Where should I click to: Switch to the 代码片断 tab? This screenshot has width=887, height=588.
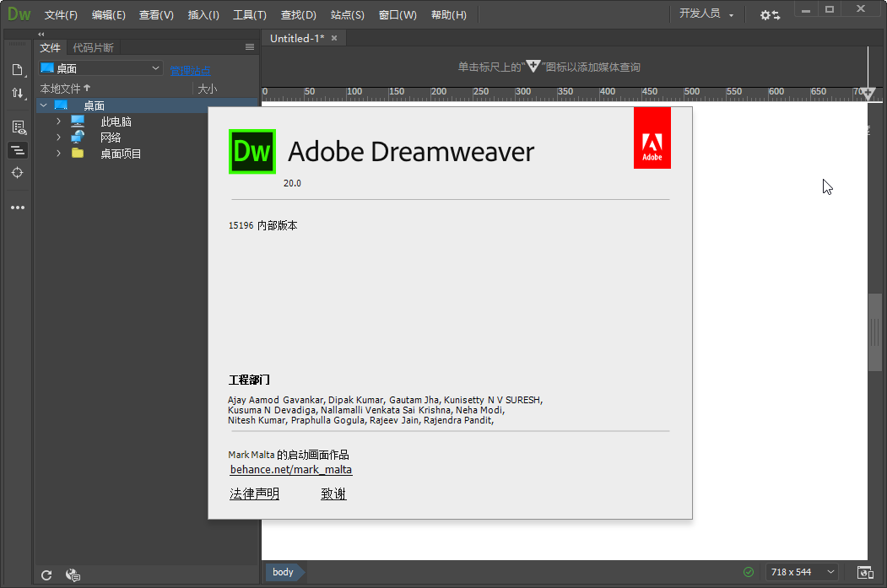[x=93, y=47]
